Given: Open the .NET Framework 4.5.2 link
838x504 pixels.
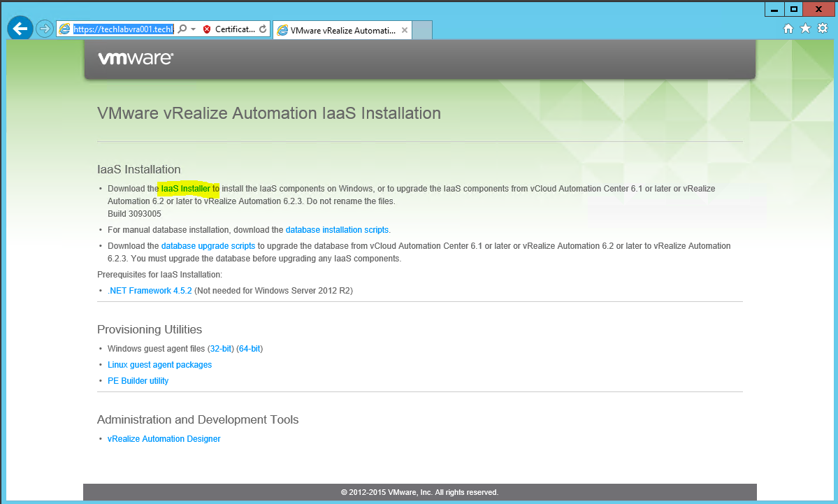Looking at the screenshot, I should tap(150, 291).
